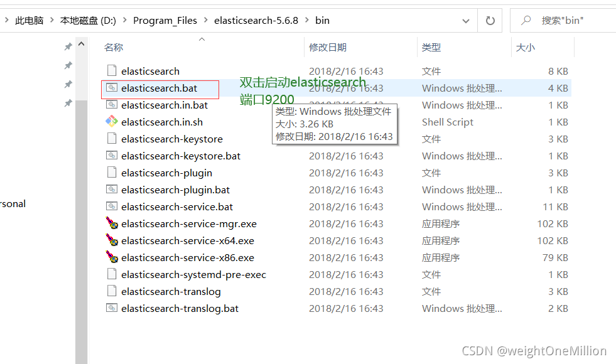The height and width of the screenshot is (364, 616).
Task: Select the file name elasticsearch.bat
Action: [159, 88]
